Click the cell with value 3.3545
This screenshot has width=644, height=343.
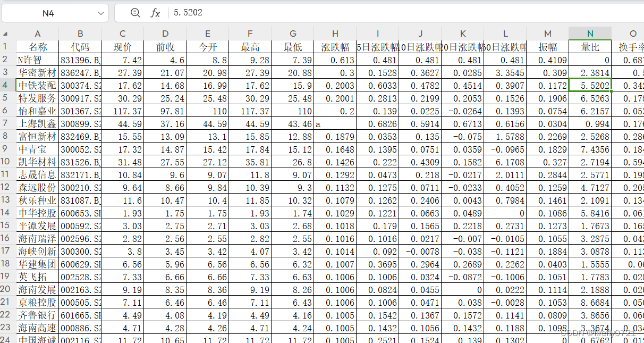505,72
